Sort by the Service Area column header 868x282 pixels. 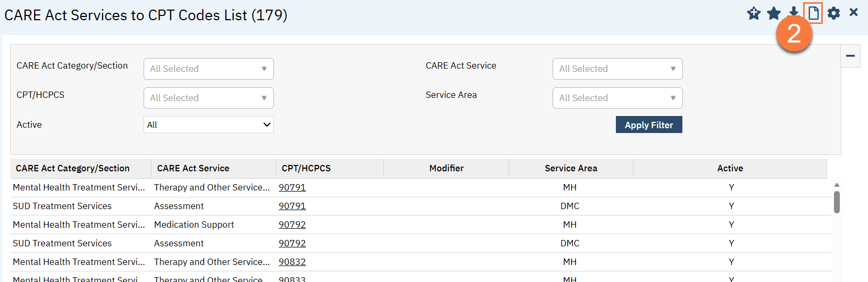(x=571, y=168)
